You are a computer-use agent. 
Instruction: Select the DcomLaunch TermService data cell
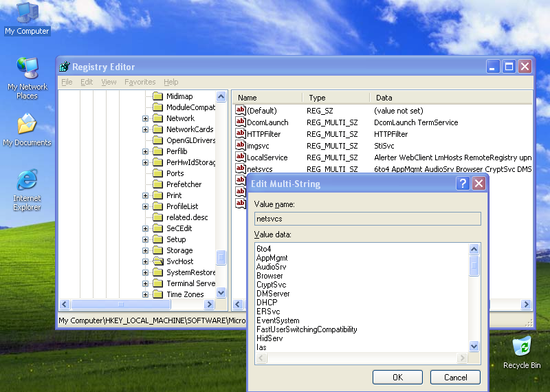pyautogui.click(x=416, y=122)
